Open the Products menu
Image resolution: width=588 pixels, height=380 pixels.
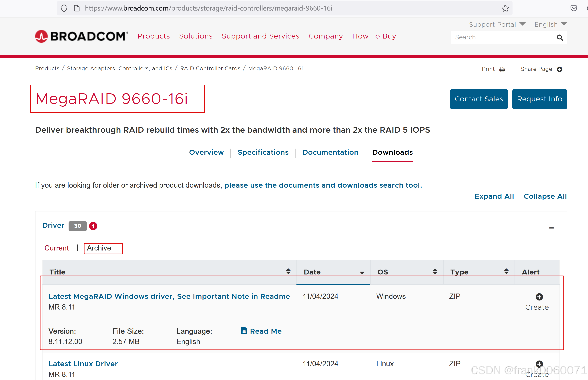coord(154,36)
